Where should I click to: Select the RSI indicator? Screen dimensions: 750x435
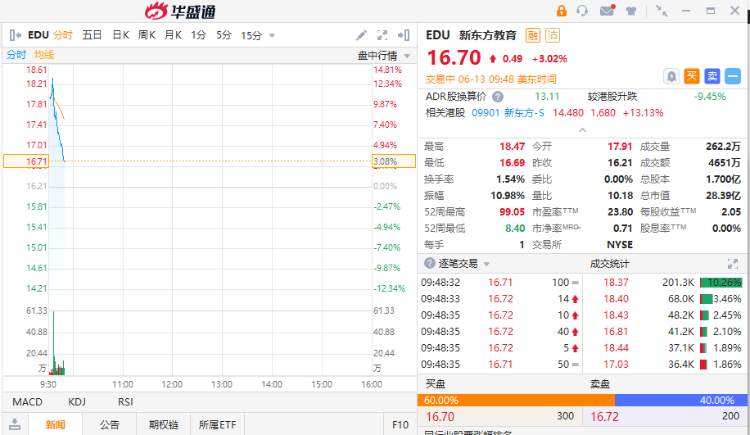click(x=125, y=402)
